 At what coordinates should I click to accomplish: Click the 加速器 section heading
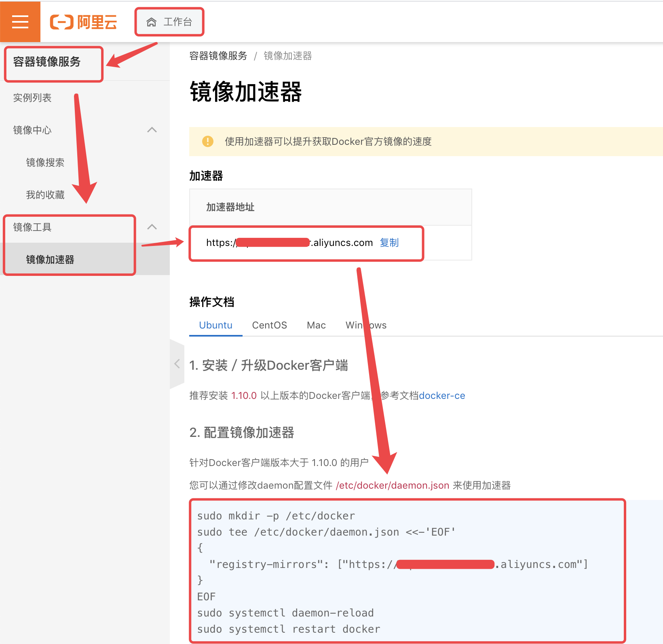click(x=206, y=176)
